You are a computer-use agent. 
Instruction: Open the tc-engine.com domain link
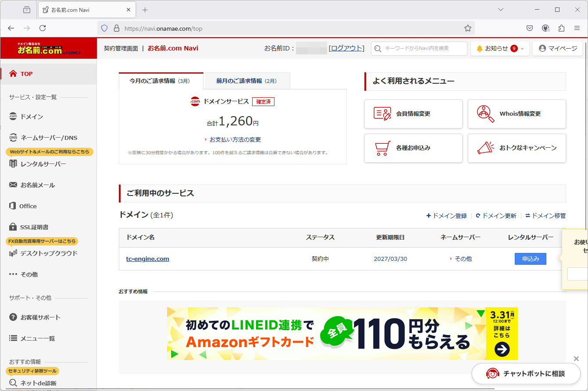point(147,259)
